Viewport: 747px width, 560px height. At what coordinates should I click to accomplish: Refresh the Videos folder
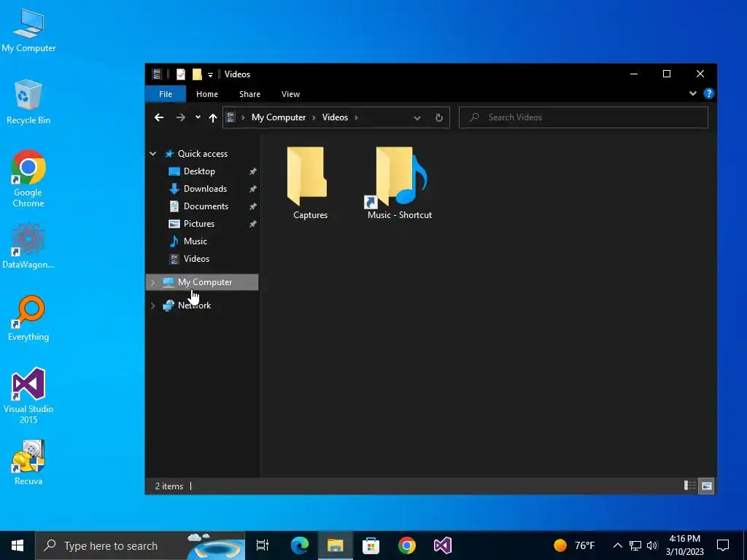click(438, 117)
